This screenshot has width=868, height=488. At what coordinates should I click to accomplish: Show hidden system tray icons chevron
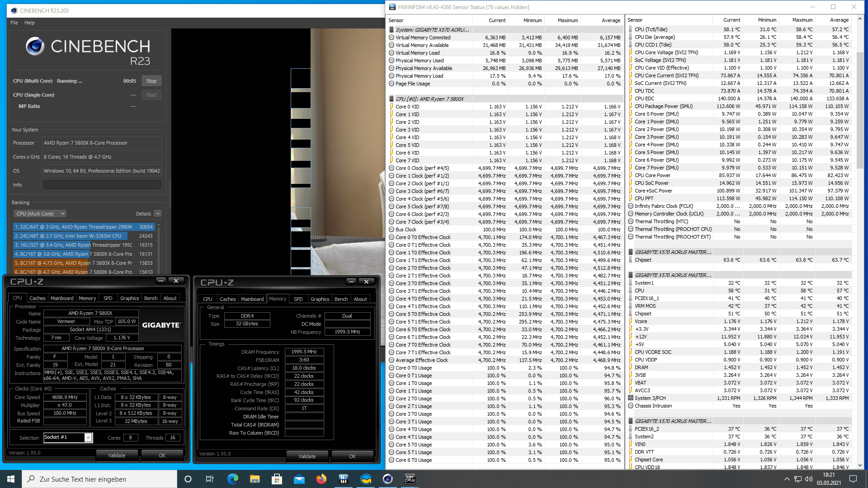(x=787, y=479)
